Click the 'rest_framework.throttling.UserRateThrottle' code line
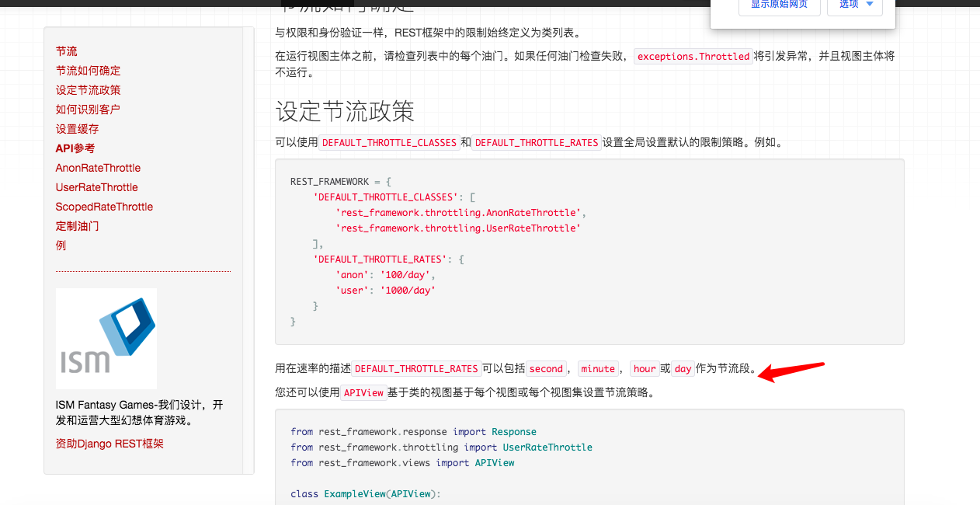 (458, 228)
